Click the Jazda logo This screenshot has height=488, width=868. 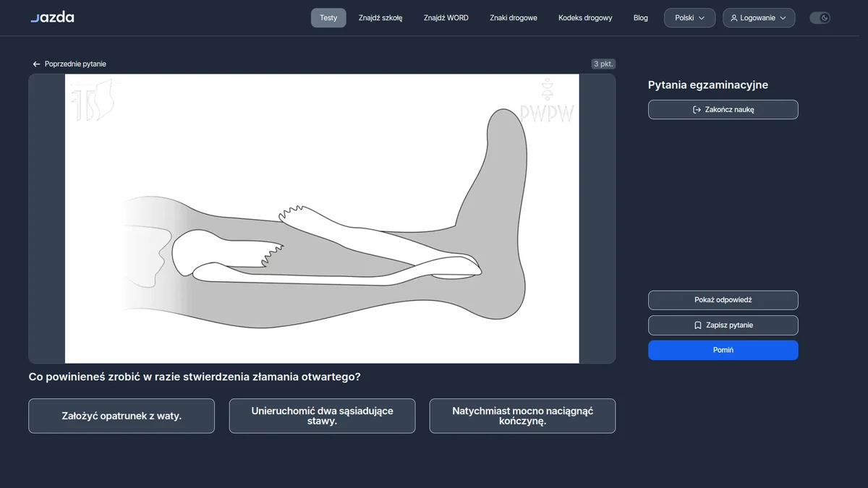[x=52, y=17]
